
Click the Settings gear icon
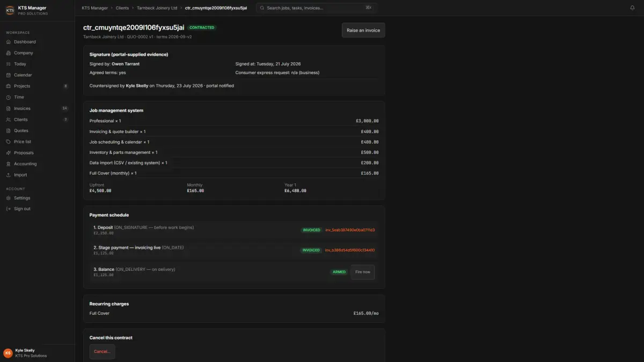[x=9, y=198]
